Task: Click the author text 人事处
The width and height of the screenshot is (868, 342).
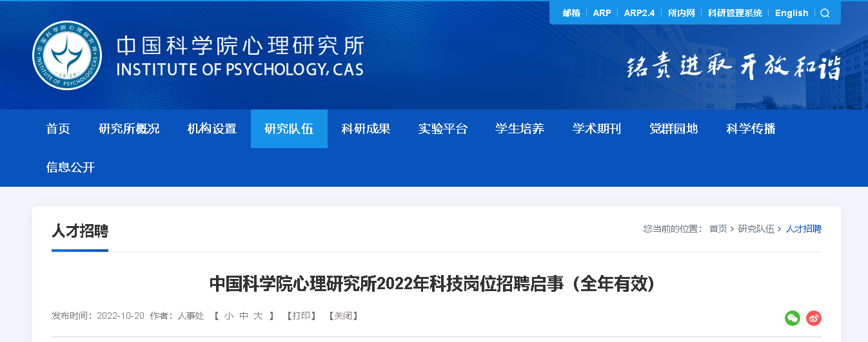Action: coord(191,316)
